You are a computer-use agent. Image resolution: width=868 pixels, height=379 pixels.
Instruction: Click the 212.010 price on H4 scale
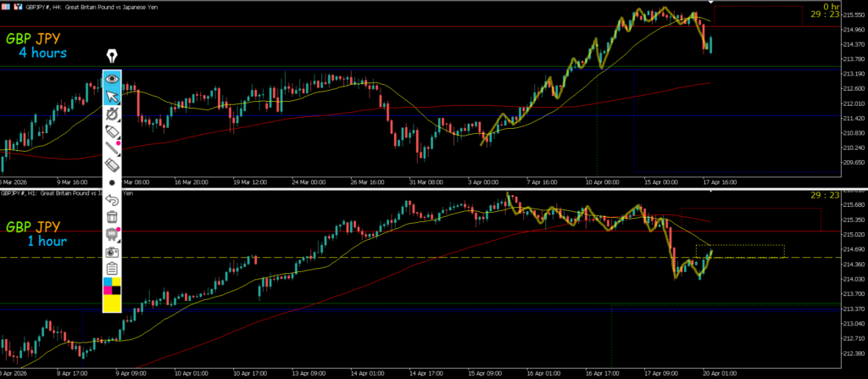(854, 103)
